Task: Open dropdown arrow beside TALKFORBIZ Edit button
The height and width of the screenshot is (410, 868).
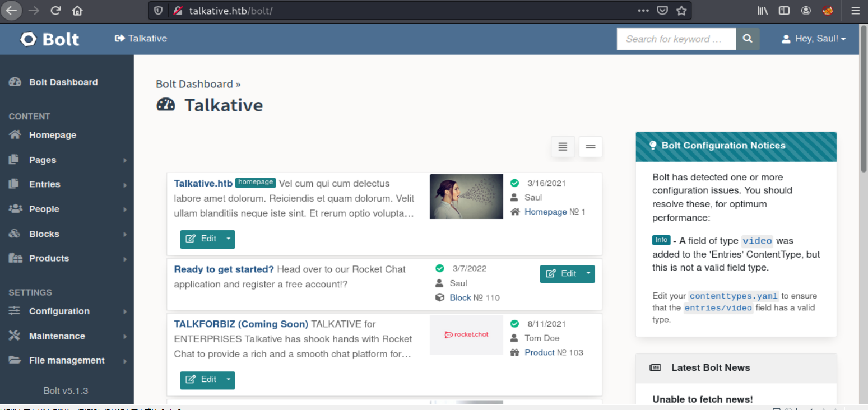Action: tap(228, 380)
